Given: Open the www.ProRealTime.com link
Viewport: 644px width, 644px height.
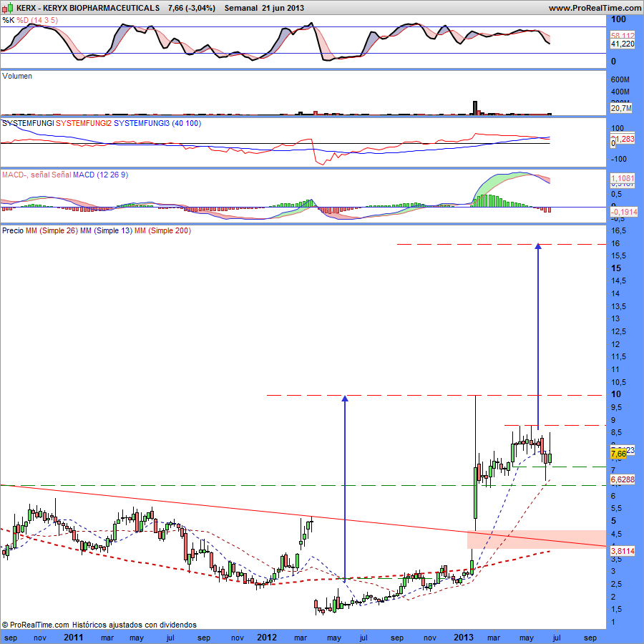Looking at the screenshot, I should click(x=595, y=8).
